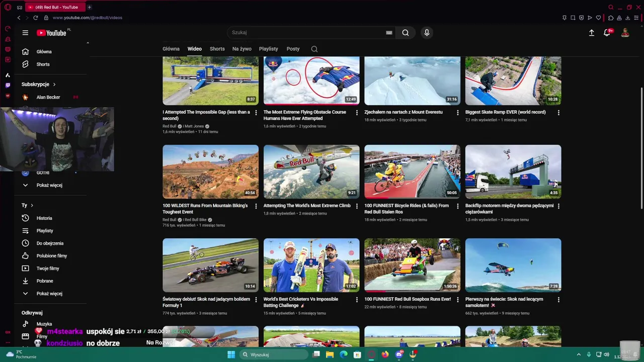Screen dimensions: 644x362
Task: Start voice search with the microphone
Action: [427, 33]
